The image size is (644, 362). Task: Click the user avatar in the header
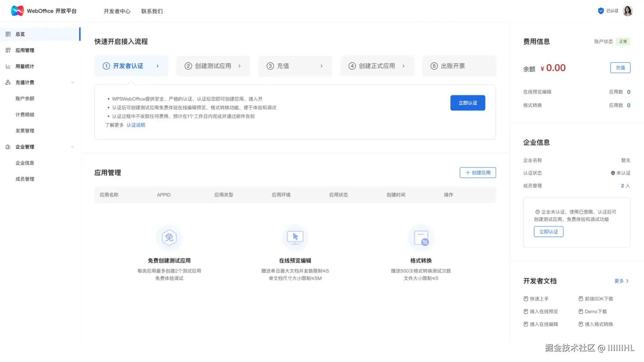coord(628,11)
